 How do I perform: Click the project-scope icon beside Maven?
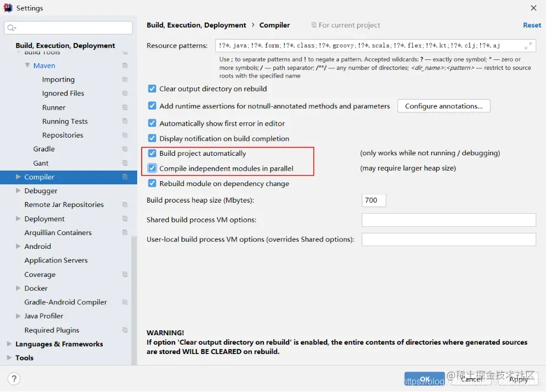click(125, 66)
